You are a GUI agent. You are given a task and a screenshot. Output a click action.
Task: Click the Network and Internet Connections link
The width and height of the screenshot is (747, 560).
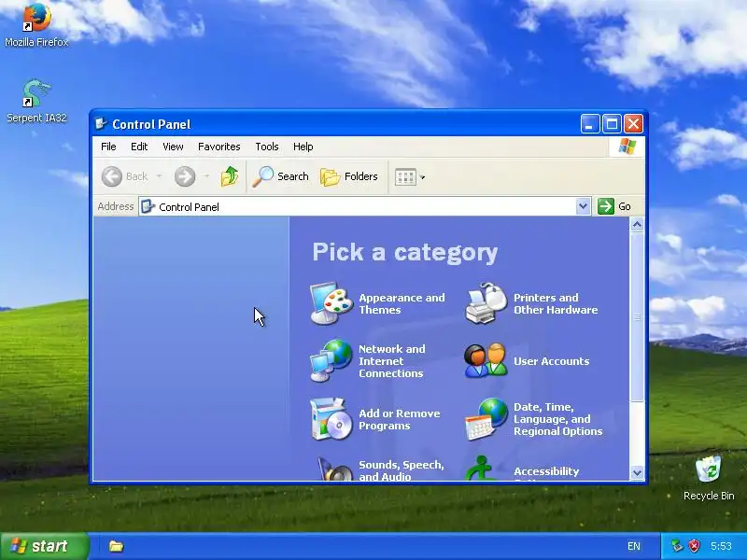pos(391,361)
